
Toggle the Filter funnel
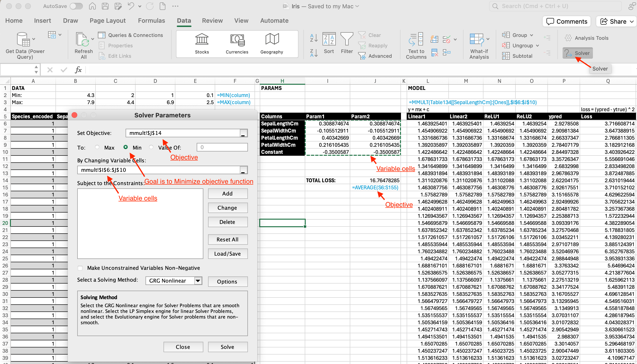[x=347, y=43]
